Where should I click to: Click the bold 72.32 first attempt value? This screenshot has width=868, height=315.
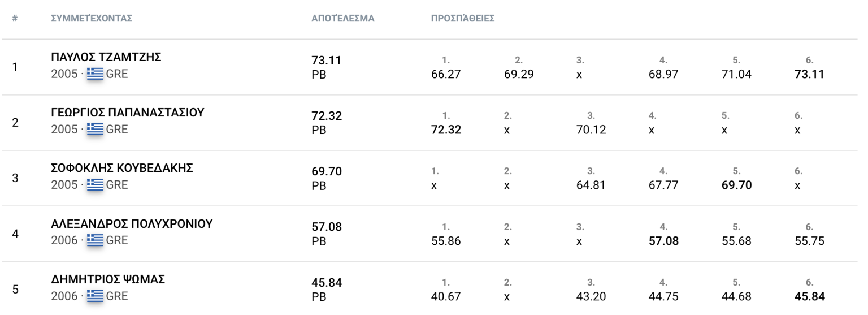click(x=446, y=130)
